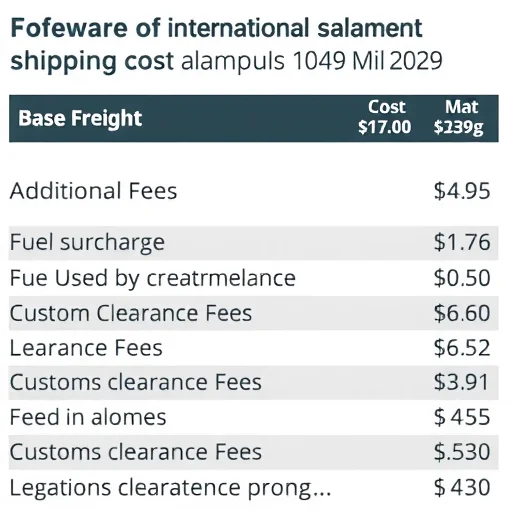The image size is (512, 512).
Task: Click the $1.76 fuel surcharge amount
Action: (x=462, y=242)
